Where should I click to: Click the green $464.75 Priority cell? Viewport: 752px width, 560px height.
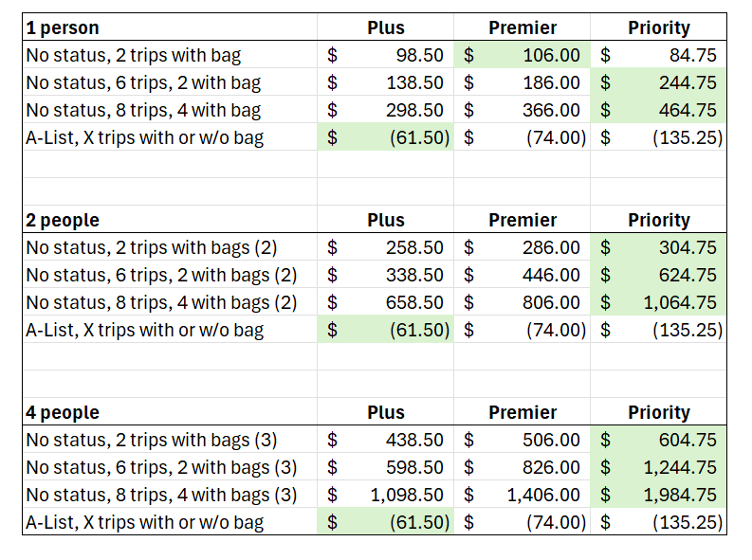click(658, 110)
